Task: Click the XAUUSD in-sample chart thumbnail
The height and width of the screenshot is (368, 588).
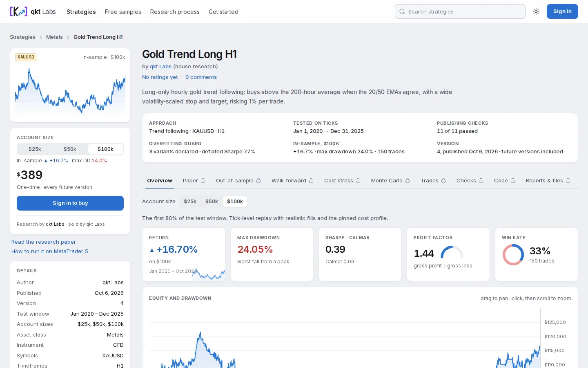Action: click(70, 90)
